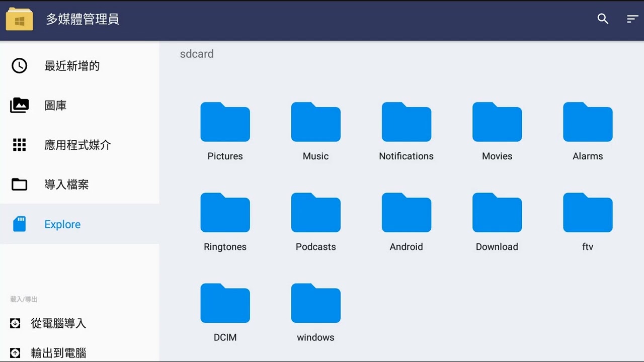Open the Music folder icon
The height and width of the screenshot is (362, 644).
[x=315, y=122]
